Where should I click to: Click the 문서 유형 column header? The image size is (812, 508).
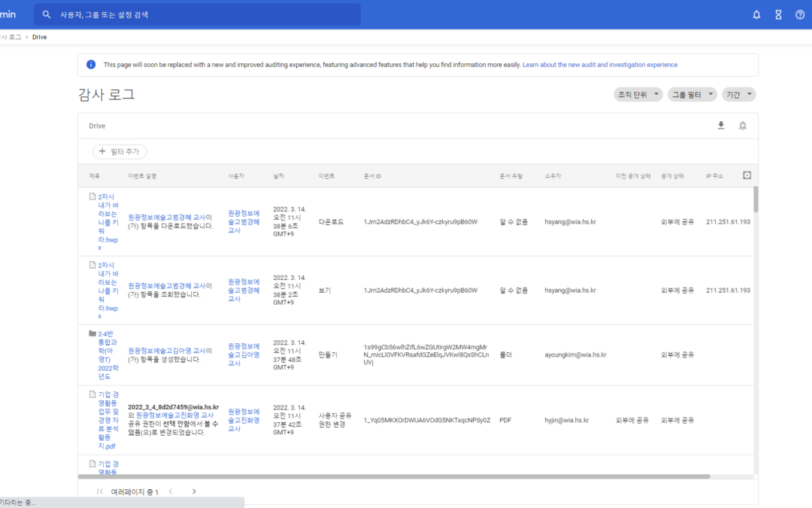point(511,176)
